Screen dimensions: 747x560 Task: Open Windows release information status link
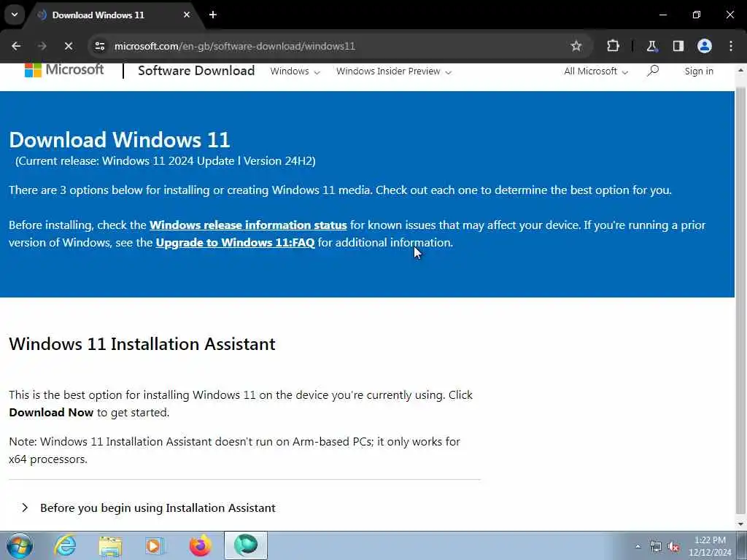(x=248, y=225)
